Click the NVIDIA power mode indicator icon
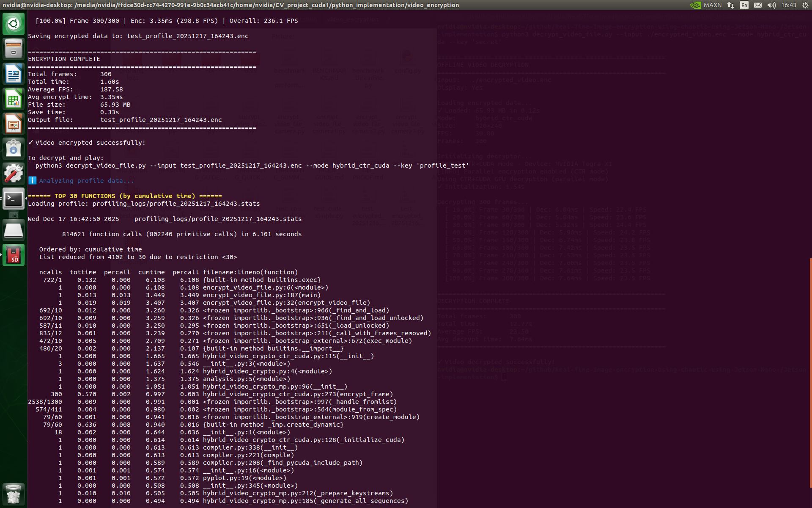 pos(695,5)
